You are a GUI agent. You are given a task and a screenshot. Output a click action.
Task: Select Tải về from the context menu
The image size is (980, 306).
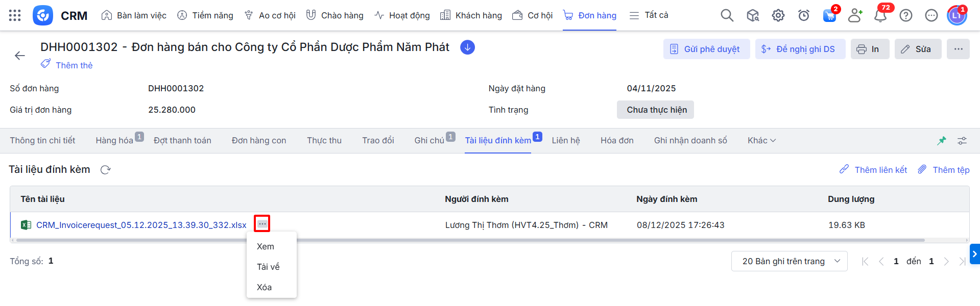click(268, 267)
